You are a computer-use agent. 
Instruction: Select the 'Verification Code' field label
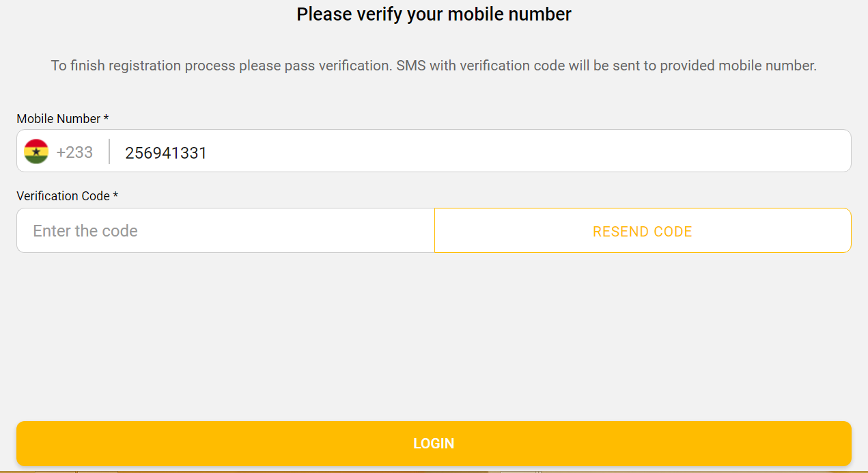point(63,196)
